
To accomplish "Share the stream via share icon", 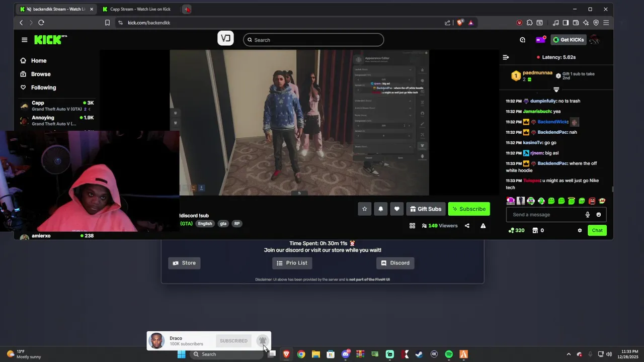I will pyautogui.click(x=467, y=226).
